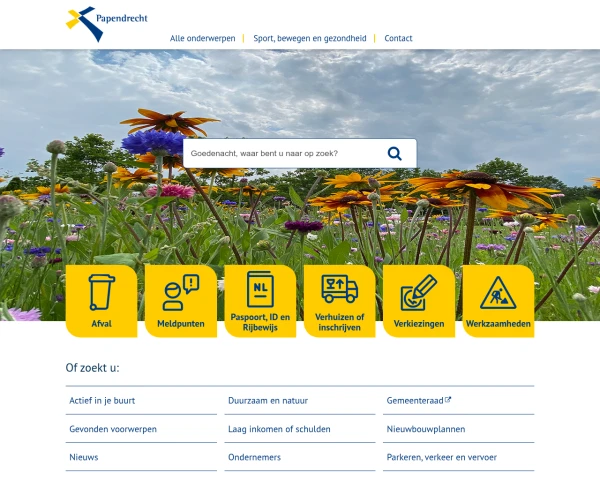Click Parkeren, verkeer en vervoer link
The image size is (600, 480).
tap(441, 457)
